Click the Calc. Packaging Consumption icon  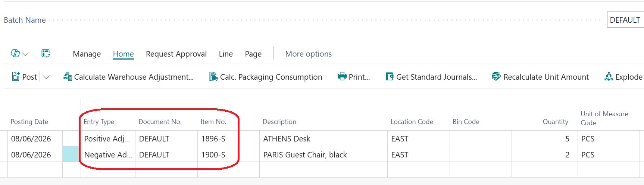coord(213,77)
